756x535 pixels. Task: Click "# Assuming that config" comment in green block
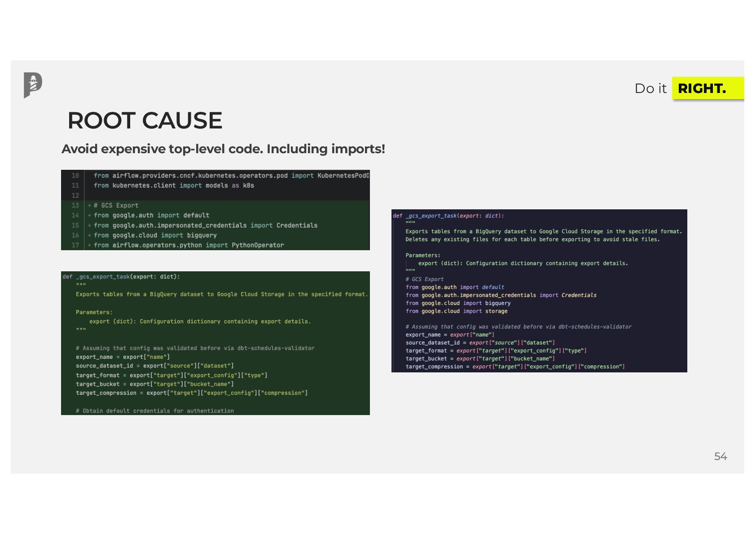(195, 348)
